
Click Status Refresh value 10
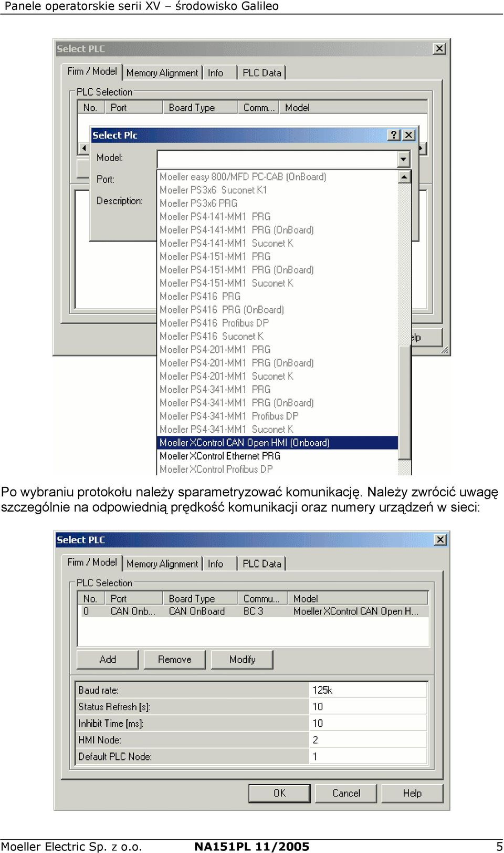point(367,707)
